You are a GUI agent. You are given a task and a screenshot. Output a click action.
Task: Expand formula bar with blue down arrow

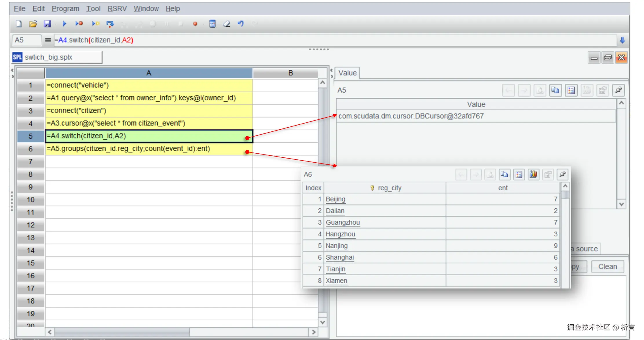coord(622,40)
